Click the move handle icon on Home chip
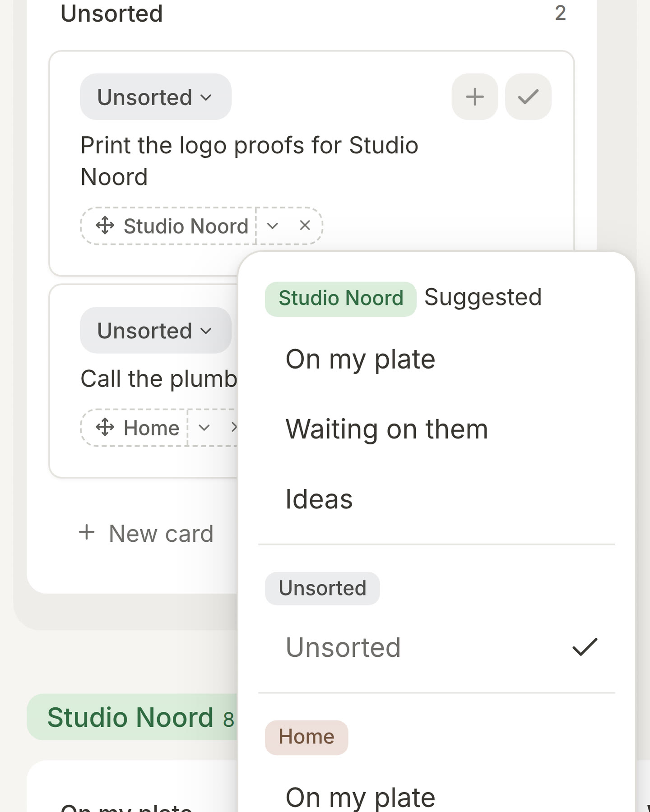650x812 pixels. (105, 427)
